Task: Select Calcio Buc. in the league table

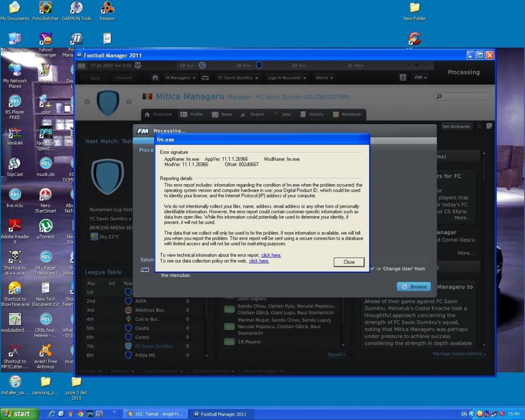Action: pyautogui.click(x=147, y=319)
